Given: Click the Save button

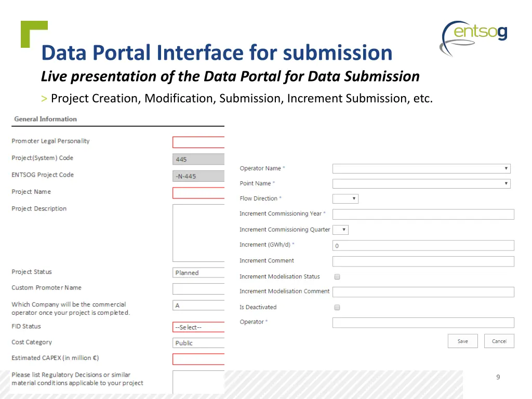Looking at the screenshot, I should (463, 341).
